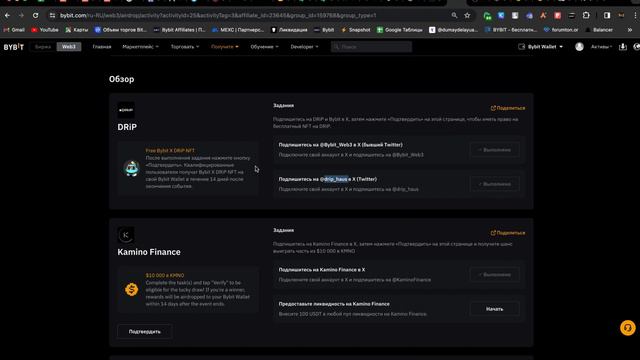Viewport: 640px width, 360px height.
Task: Reload the page with the refresh icon
Action: 36,16
